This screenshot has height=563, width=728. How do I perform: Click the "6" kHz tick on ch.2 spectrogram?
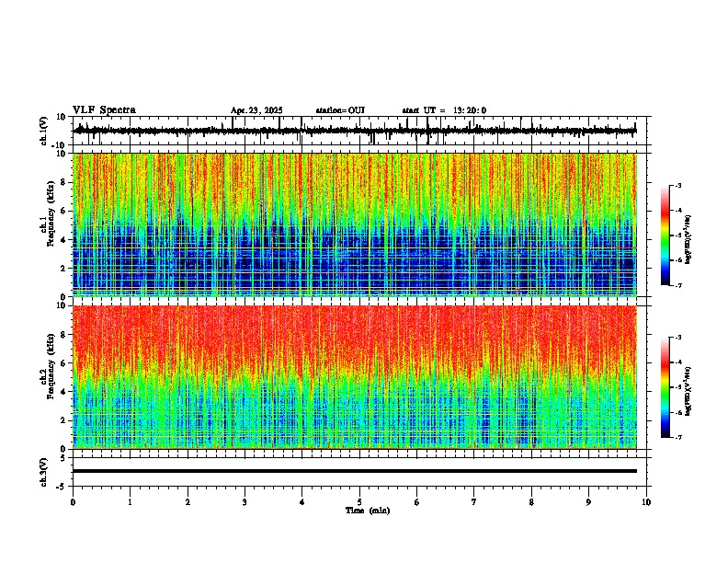(64, 363)
